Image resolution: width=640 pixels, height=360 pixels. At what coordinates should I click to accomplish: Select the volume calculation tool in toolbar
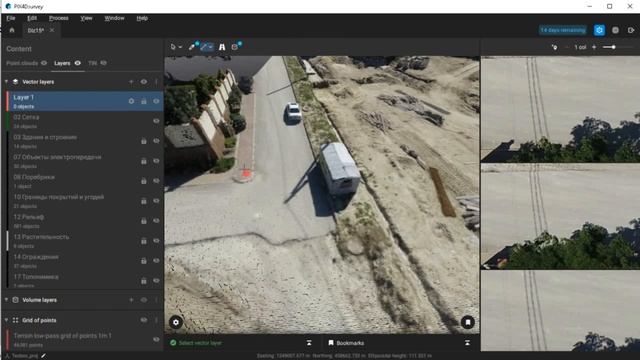(x=236, y=47)
